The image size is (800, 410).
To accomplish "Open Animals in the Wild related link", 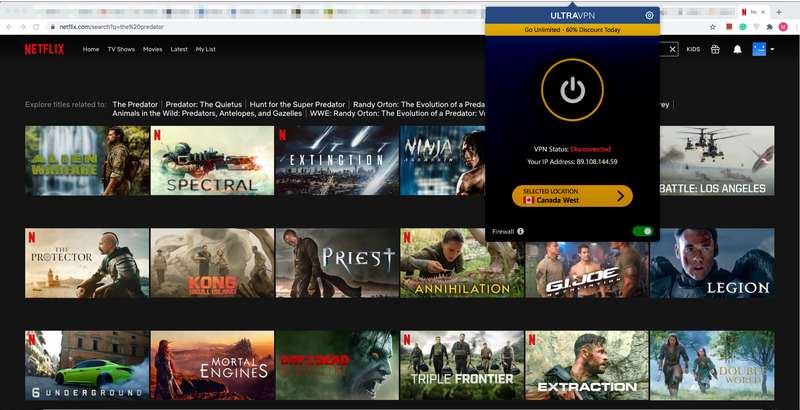I will pos(207,113).
